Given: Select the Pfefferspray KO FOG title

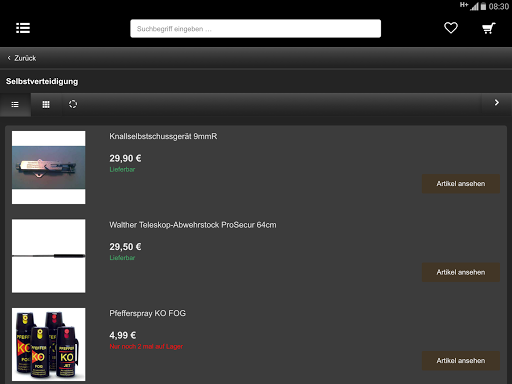Looking at the screenshot, I should [147, 313].
